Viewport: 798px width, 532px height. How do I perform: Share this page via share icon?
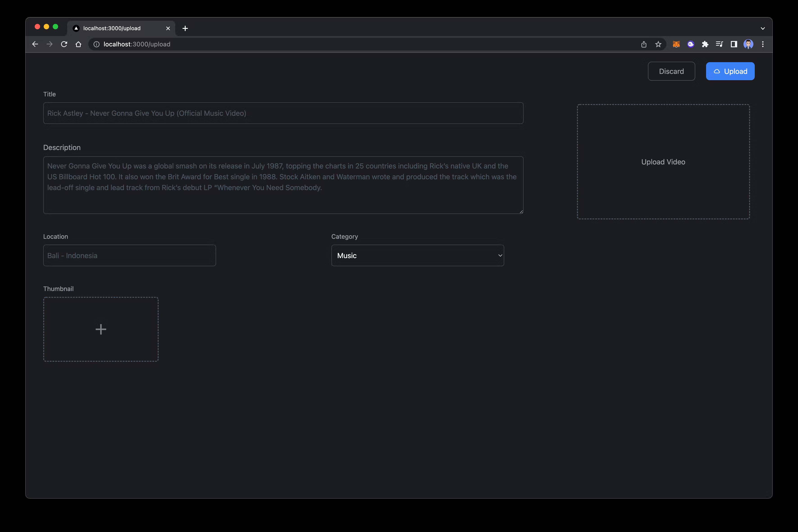click(x=644, y=44)
